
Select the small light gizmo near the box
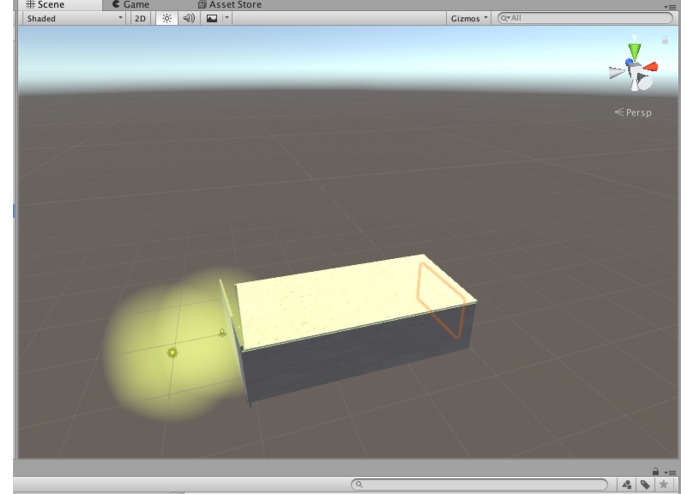[x=223, y=333]
